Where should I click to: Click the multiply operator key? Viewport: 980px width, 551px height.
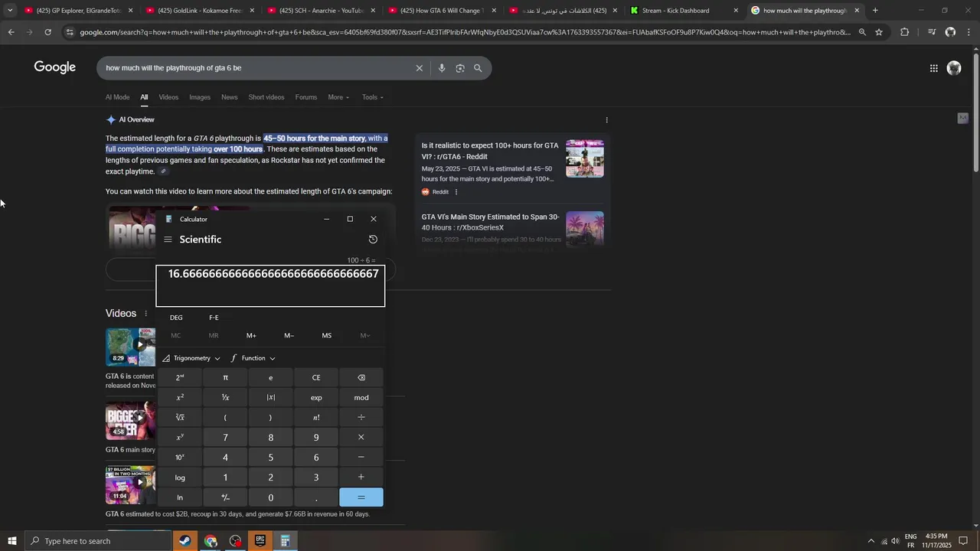pos(361,437)
